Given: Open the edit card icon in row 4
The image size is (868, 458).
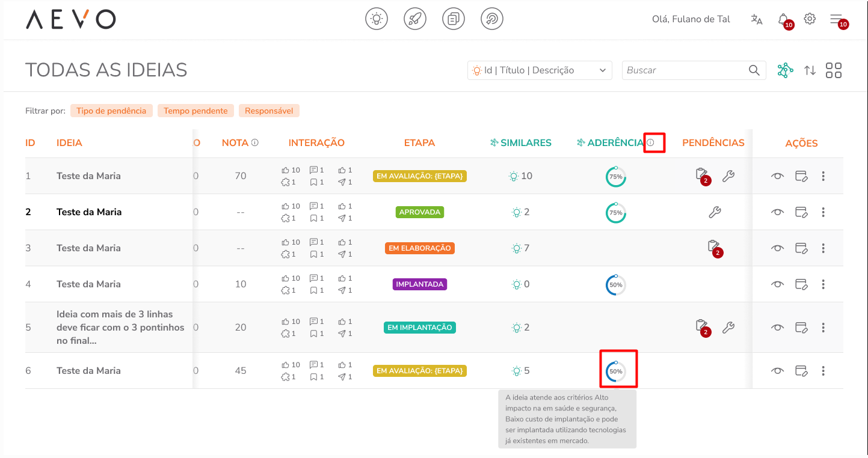Looking at the screenshot, I should (801, 284).
